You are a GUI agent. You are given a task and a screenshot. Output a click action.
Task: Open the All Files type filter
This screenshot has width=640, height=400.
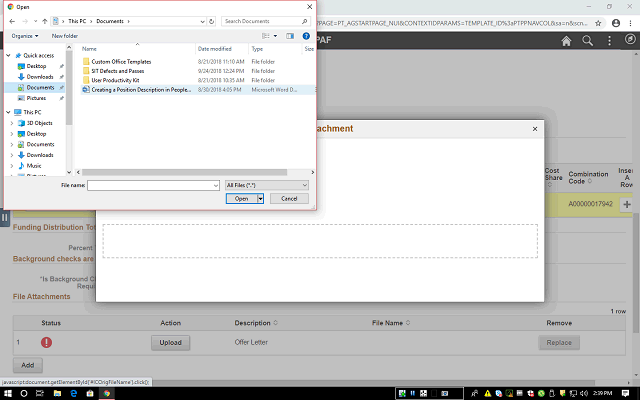click(x=267, y=185)
